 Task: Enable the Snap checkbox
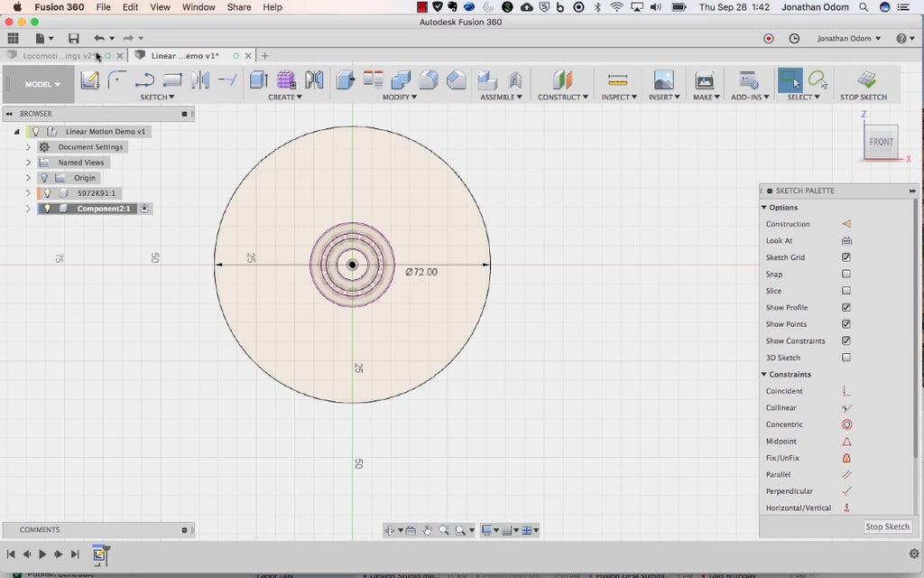(x=846, y=275)
